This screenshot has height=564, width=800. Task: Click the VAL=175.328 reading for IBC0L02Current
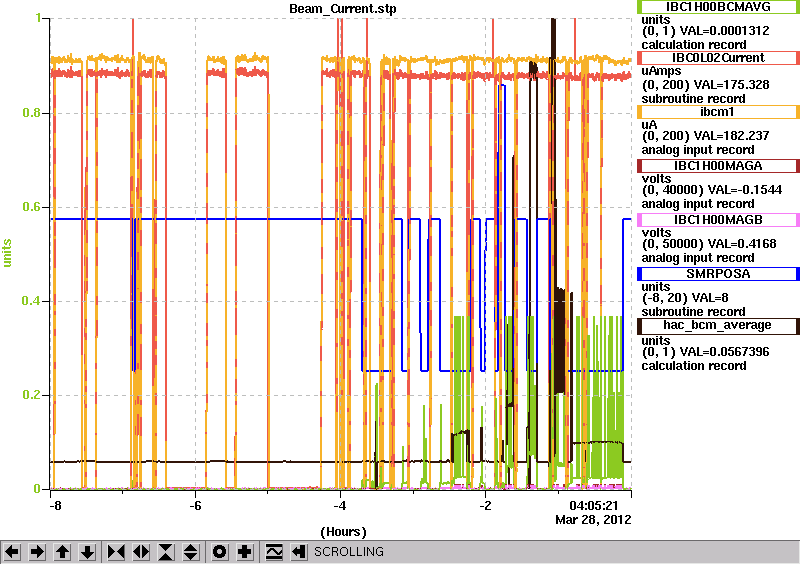(x=731, y=85)
